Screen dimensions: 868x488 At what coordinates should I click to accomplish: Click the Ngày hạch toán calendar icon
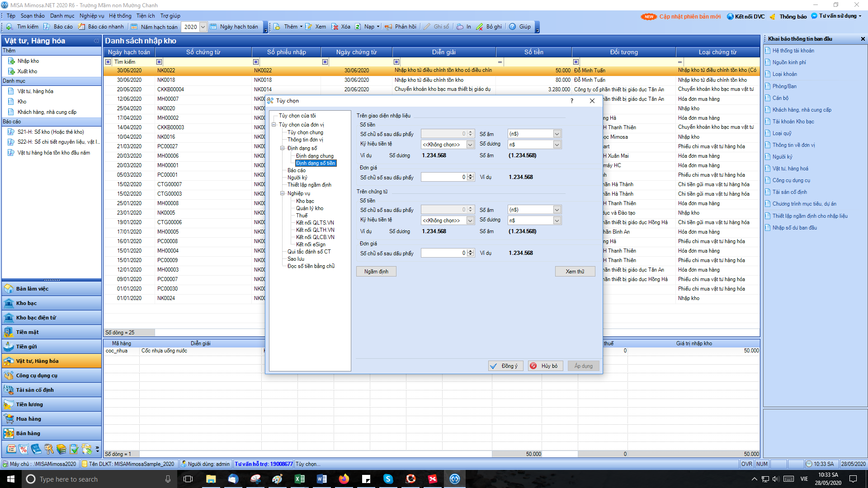(x=213, y=27)
